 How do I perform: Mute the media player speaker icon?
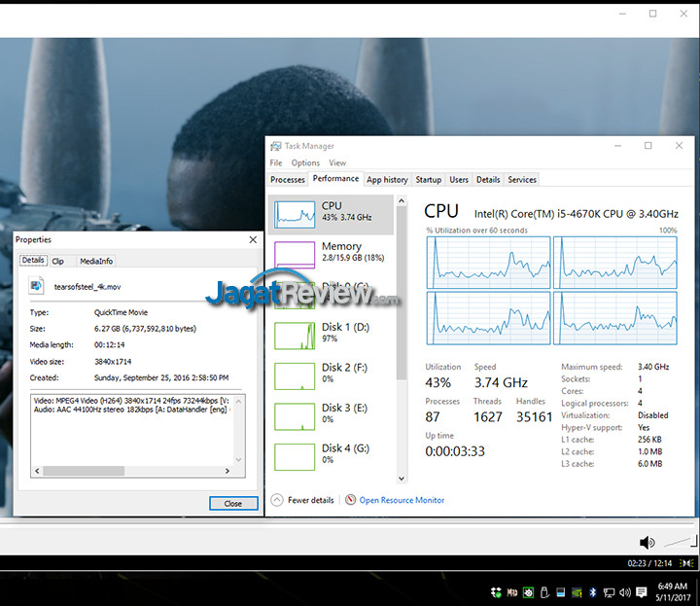pyautogui.click(x=647, y=543)
